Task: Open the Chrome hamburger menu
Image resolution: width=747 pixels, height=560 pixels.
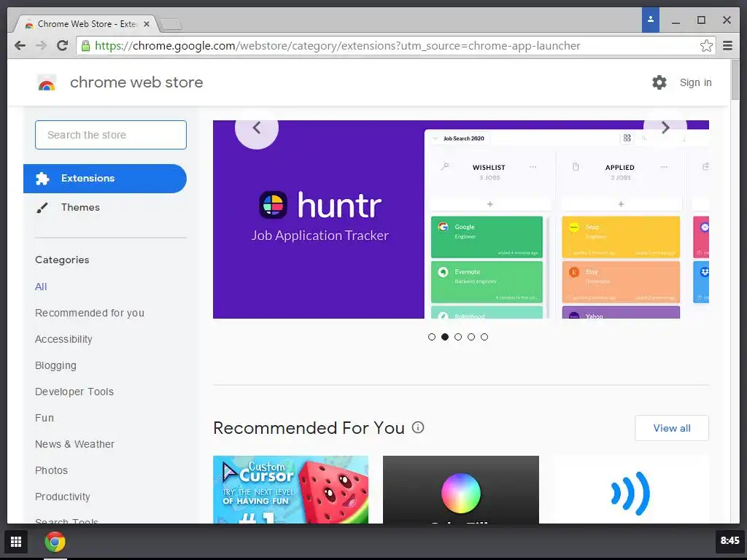Action: [x=727, y=46]
